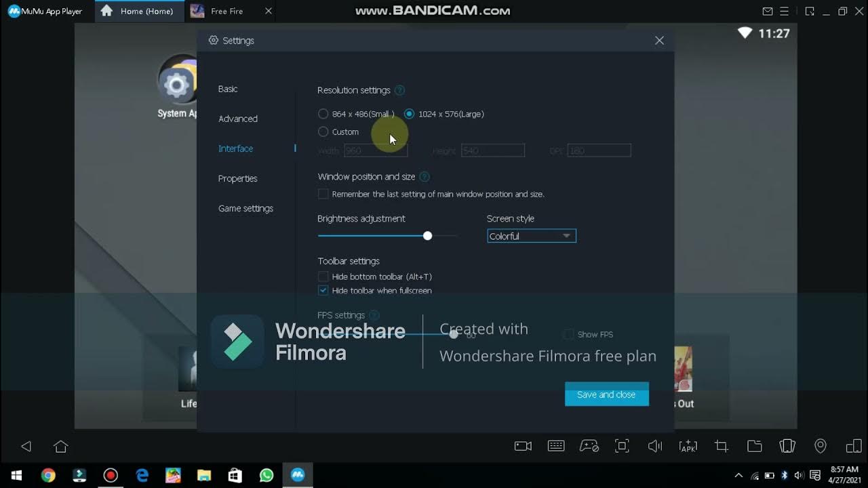Open Google Chrome from taskbar
This screenshot has height=488, width=868.
pyautogui.click(x=48, y=476)
